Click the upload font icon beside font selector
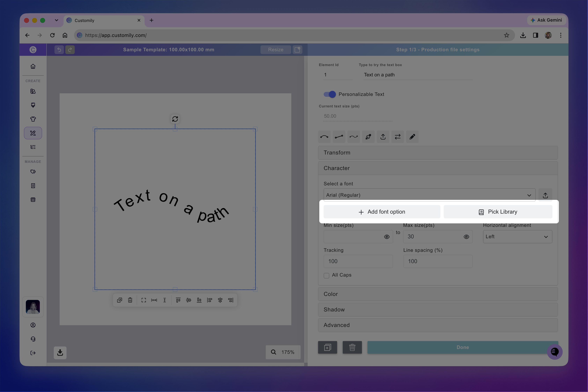The image size is (588, 392). click(545, 195)
